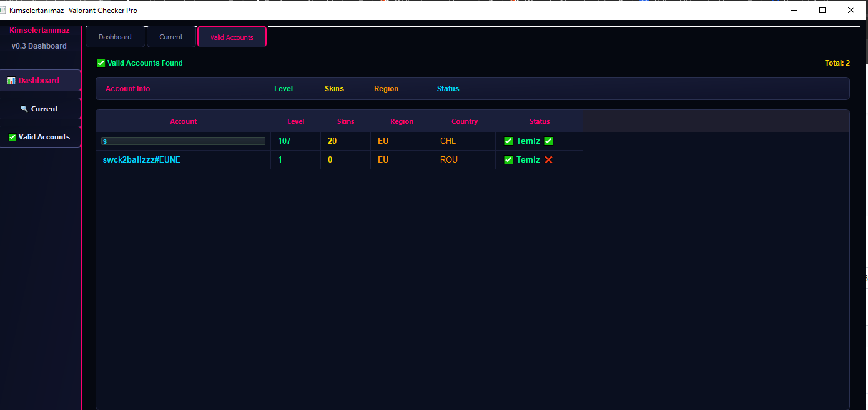Select the pink Account Info label
Viewport: 868px width, 410px height.
pyautogui.click(x=128, y=89)
